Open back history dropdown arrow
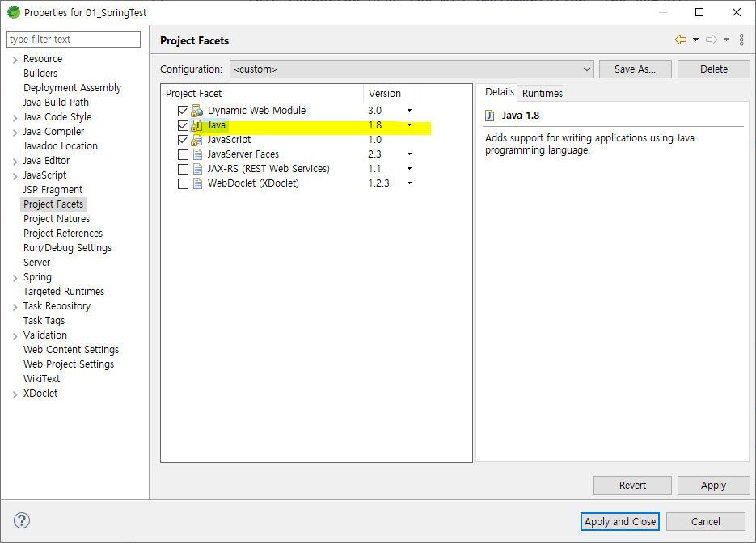756x543 pixels. 695,40
